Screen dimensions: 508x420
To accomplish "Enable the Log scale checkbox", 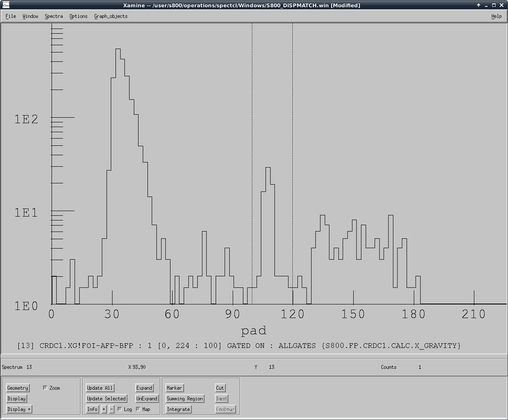I will pyautogui.click(x=120, y=409).
